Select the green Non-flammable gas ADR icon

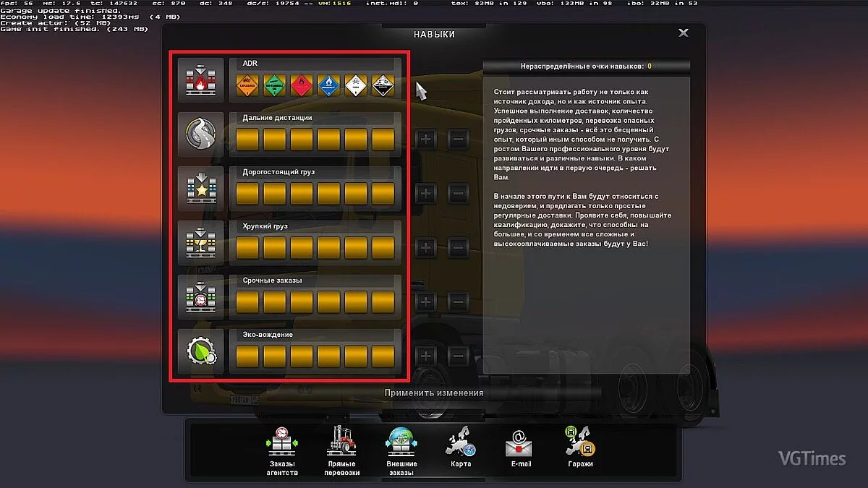(275, 85)
